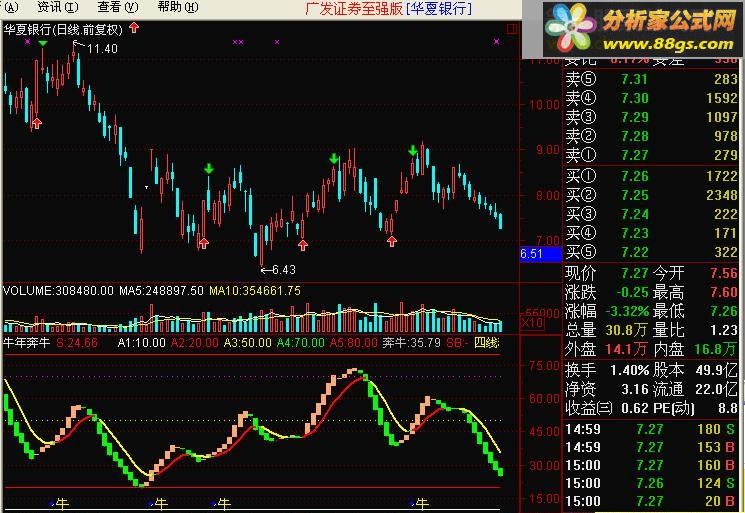This screenshot has width=745, height=513.
Task: Open the 帮助(H) menu
Action: coord(178,7)
